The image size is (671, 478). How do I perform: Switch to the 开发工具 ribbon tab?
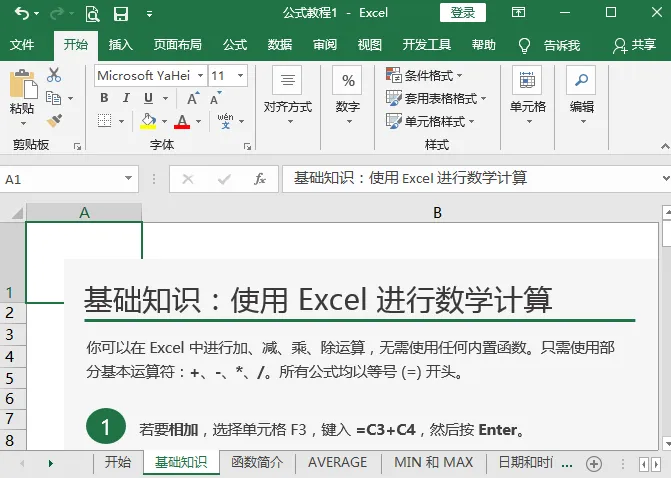point(426,45)
